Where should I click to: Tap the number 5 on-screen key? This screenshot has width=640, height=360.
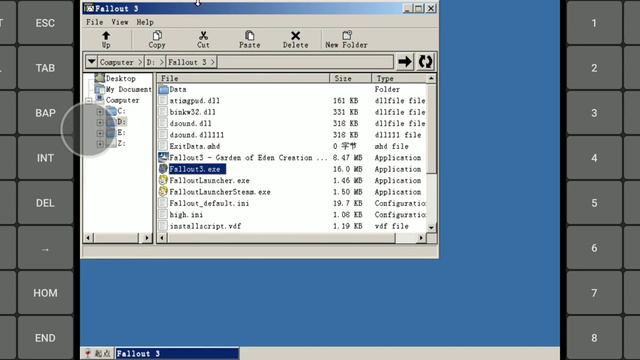coord(594,203)
